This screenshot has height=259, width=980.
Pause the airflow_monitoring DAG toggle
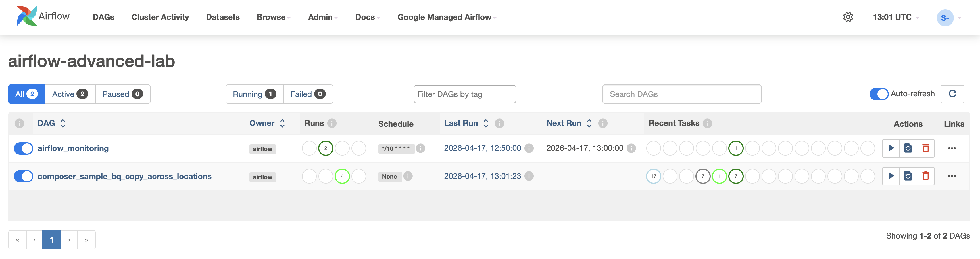[24, 148]
